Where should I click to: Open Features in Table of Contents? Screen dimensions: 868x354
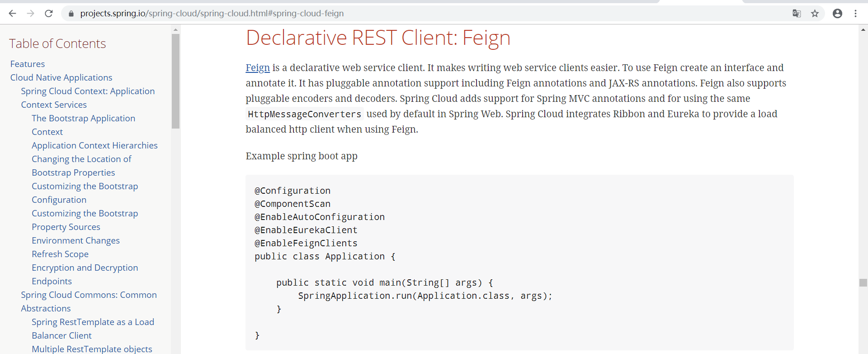click(x=28, y=64)
